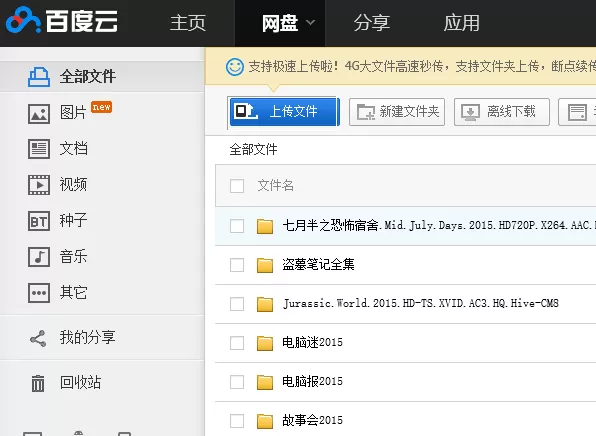This screenshot has width=596, height=436.
Task: Toggle the select-all checkbox beside 文件名
Action: (x=237, y=186)
